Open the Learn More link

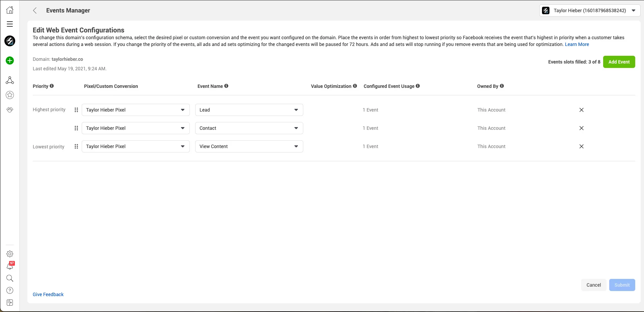click(x=577, y=44)
